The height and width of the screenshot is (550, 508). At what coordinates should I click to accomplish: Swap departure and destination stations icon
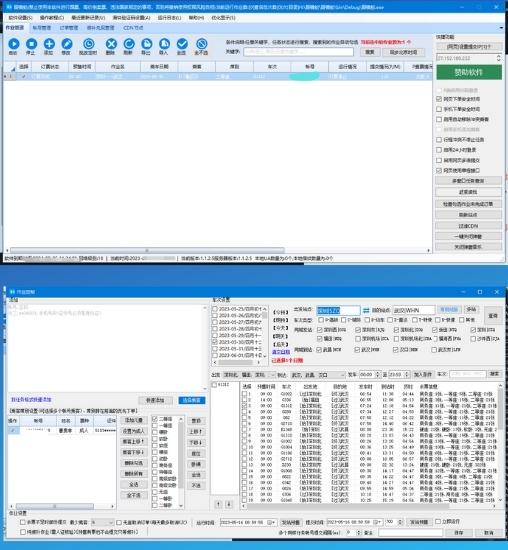[x=366, y=310]
